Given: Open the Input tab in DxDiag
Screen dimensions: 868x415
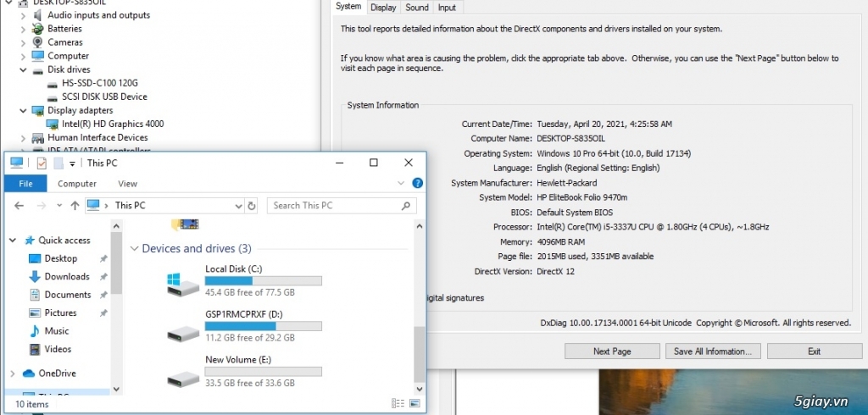Looking at the screenshot, I should click(x=447, y=7).
